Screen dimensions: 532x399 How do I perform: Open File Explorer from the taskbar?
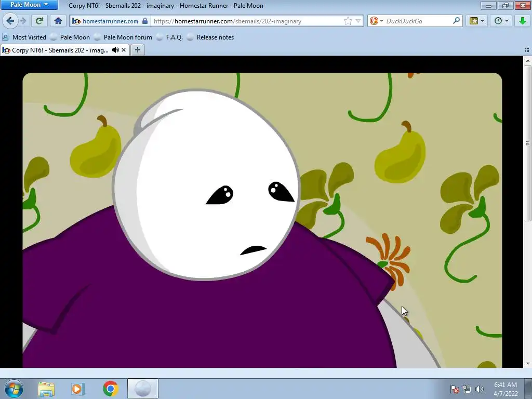pyautogui.click(x=46, y=389)
